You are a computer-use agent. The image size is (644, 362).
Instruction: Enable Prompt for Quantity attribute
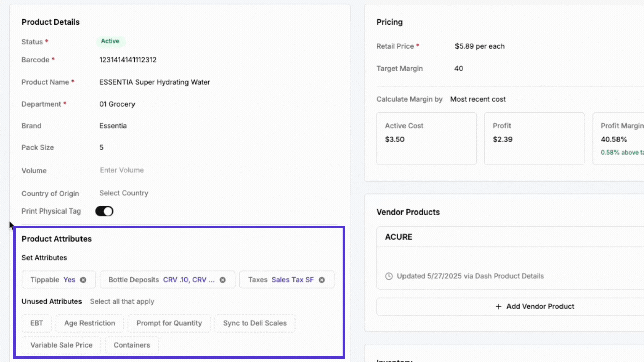(x=169, y=323)
